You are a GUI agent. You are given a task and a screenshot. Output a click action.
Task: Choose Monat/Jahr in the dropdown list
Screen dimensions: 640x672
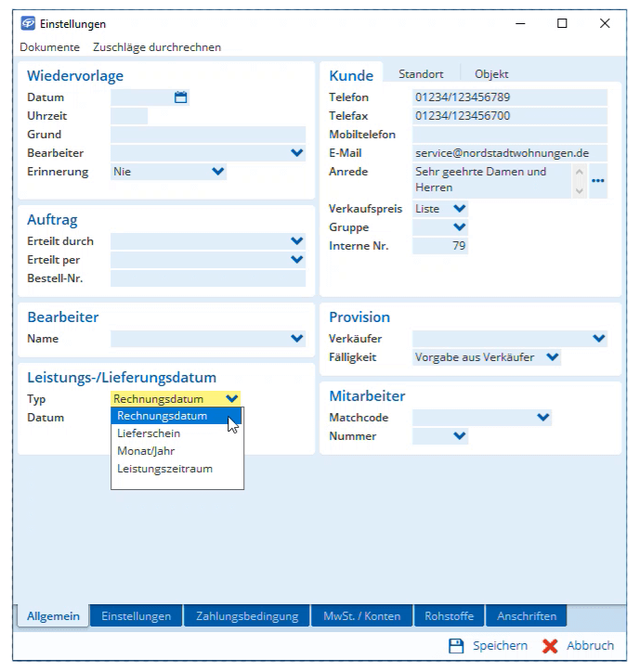click(146, 451)
